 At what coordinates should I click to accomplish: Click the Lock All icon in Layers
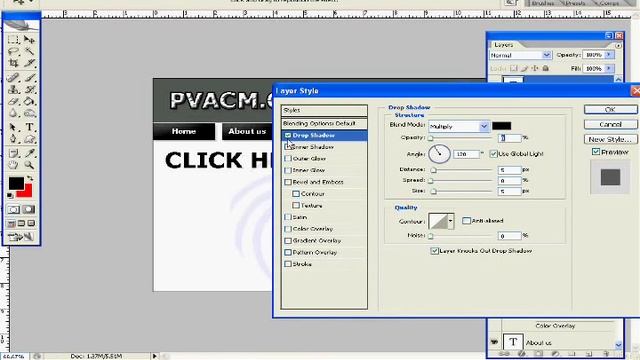[x=545, y=68]
